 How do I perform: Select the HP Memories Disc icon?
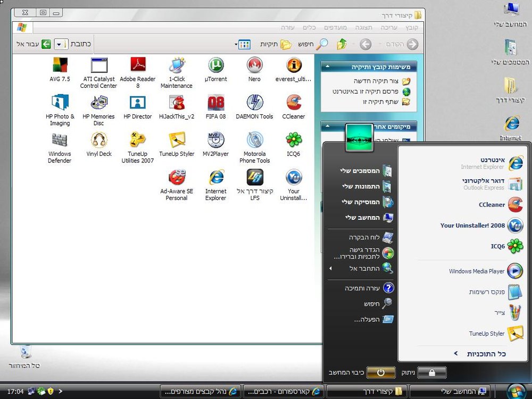99,110
